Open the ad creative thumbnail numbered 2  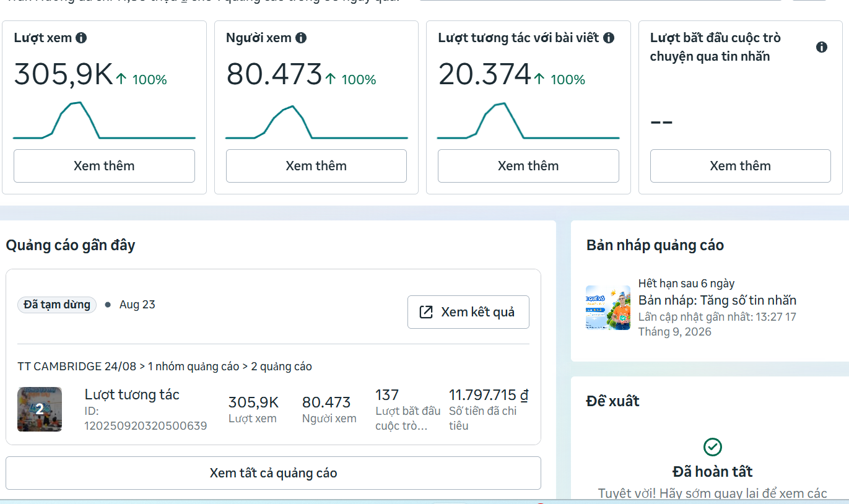40,409
